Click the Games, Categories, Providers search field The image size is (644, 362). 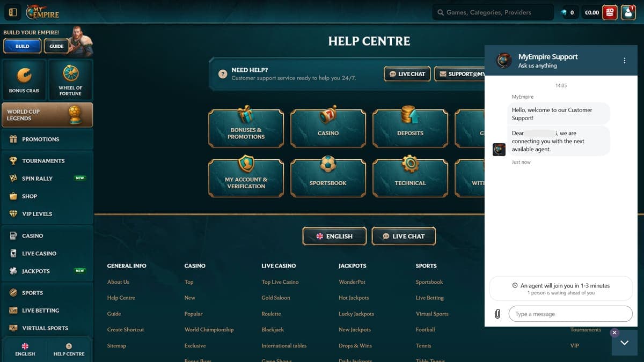(493, 12)
